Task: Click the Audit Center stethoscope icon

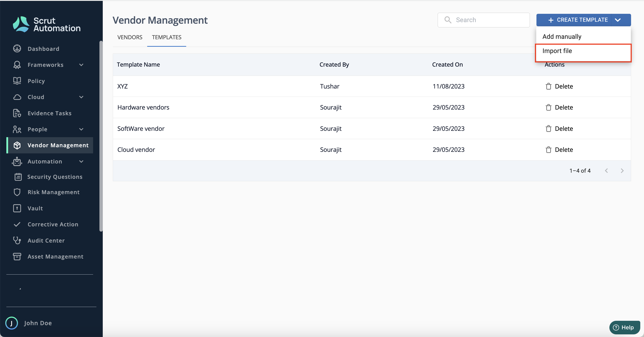Action: (x=17, y=240)
